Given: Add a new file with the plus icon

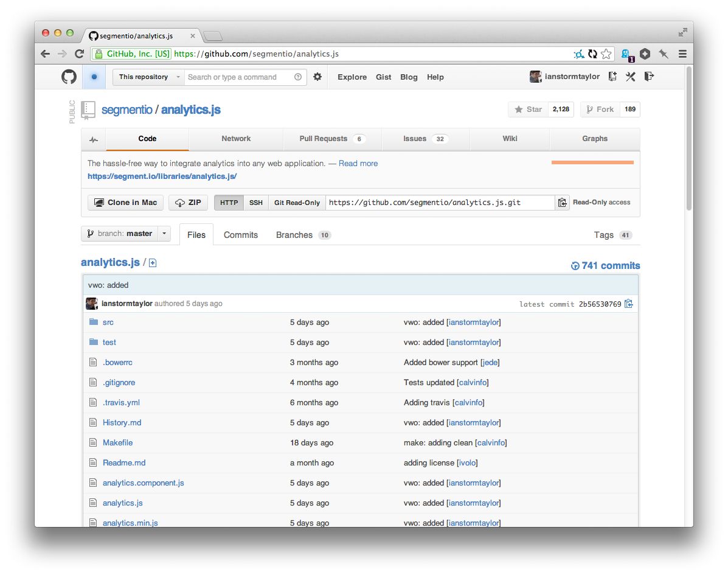Looking at the screenshot, I should click(x=152, y=263).
